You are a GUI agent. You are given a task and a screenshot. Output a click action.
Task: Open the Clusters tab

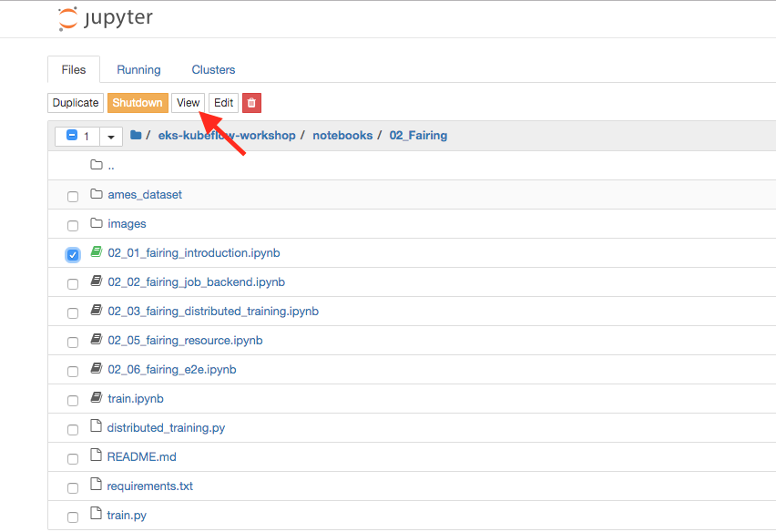[x=213, y=70]
